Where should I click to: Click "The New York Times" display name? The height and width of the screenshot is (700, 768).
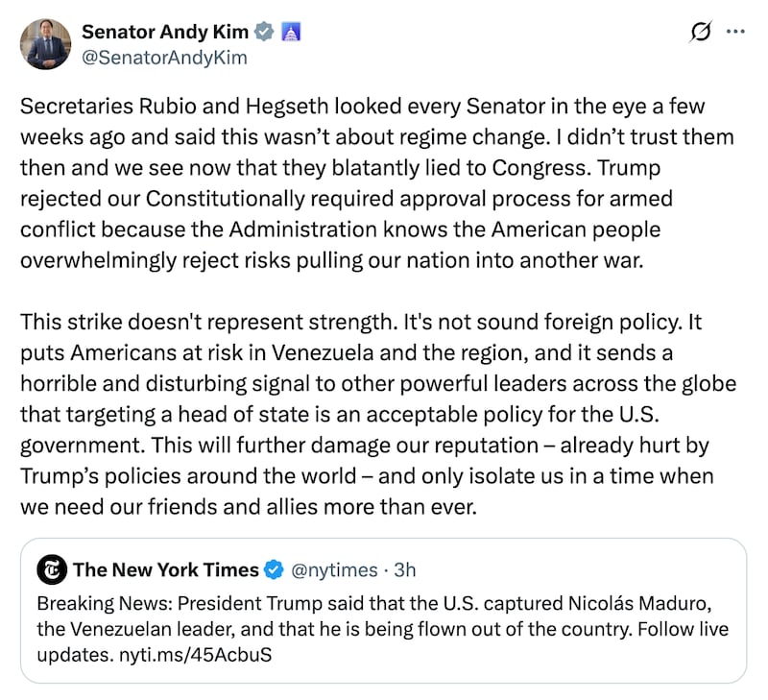(168, 569)
